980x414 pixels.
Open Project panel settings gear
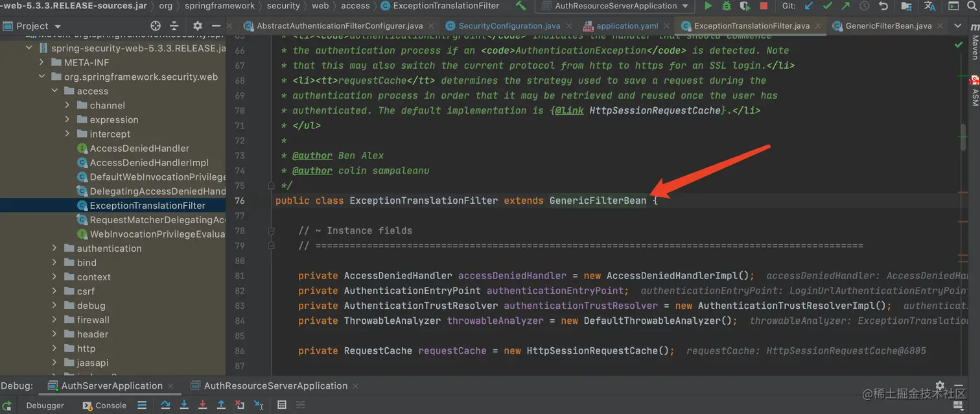click(x=198, y=26)
